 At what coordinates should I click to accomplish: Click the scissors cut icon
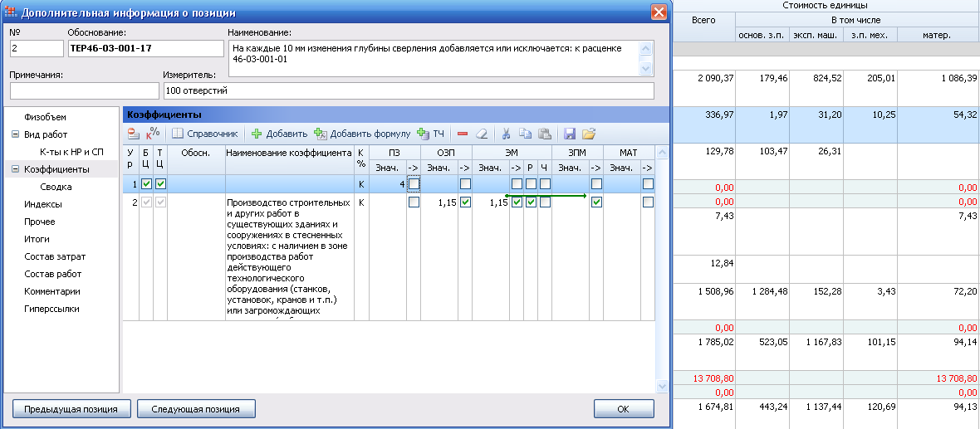coord(506,134)
